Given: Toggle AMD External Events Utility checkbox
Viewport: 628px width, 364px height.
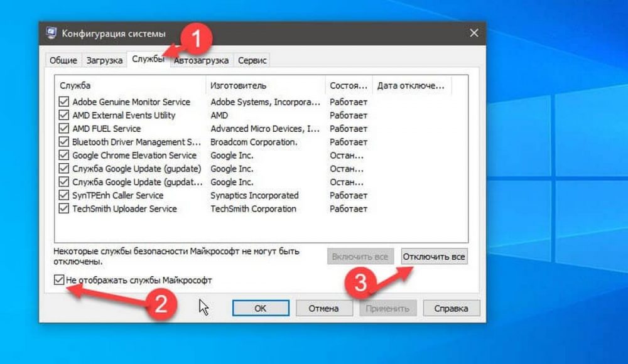Looking at the screenshot, I should coord(63,115).
